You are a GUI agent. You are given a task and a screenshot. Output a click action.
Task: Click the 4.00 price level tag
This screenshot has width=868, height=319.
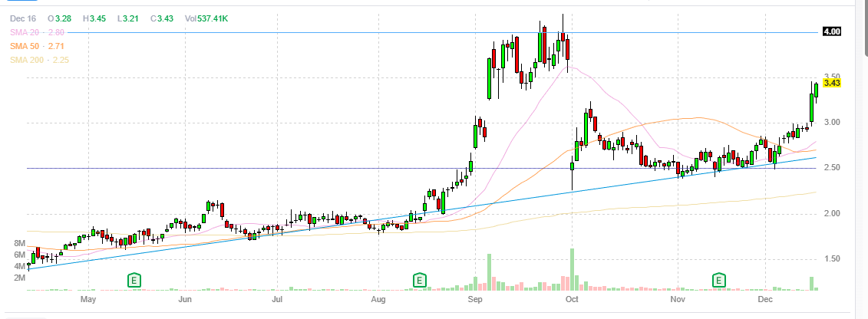coord(832,32)
